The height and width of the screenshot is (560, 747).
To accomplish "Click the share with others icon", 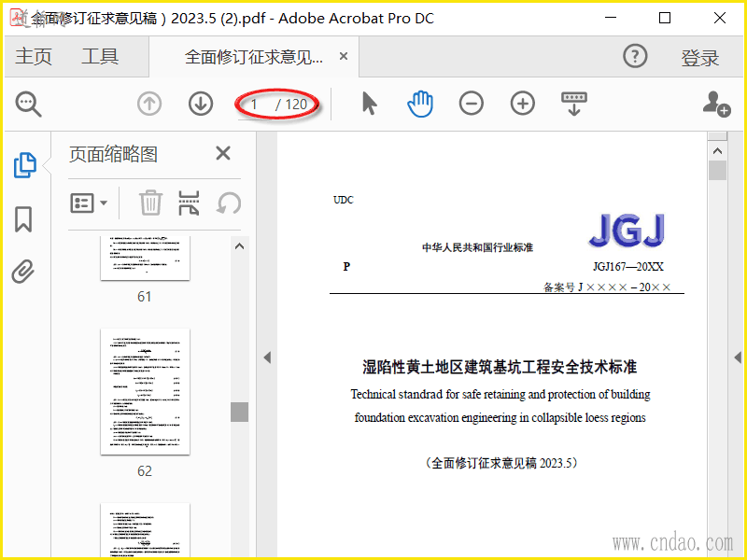I will [716, 104].
